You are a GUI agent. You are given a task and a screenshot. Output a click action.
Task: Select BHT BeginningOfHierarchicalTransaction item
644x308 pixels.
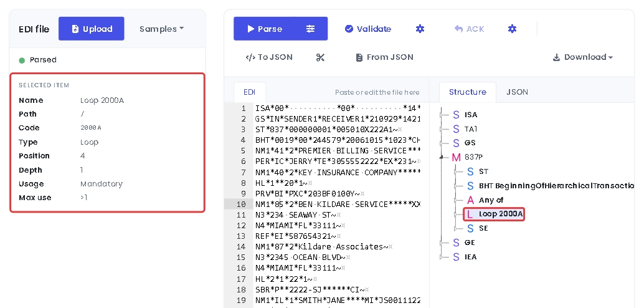[556, 186]
